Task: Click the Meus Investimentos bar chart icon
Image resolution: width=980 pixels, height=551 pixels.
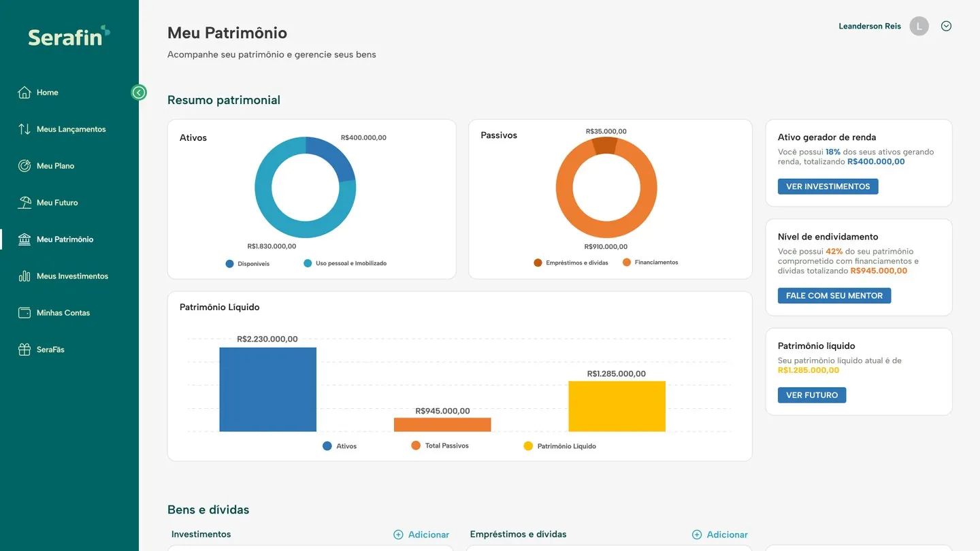Action: click(24, 276)
